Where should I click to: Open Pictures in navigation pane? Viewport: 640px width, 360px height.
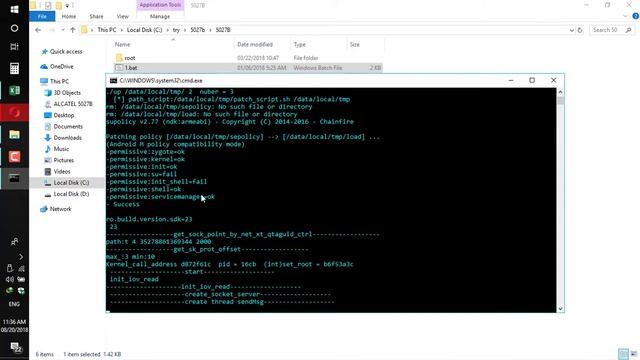64,160
